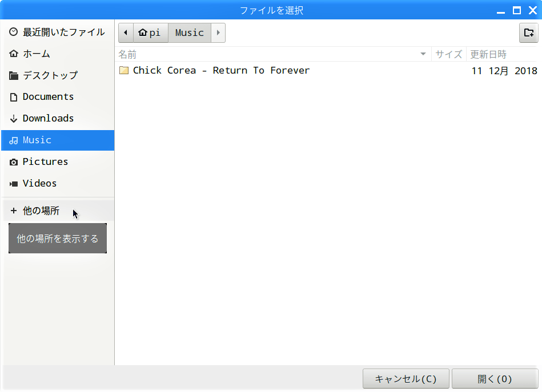Select Chick Corea - Return To Forever folder name

[x=221, y=70]
